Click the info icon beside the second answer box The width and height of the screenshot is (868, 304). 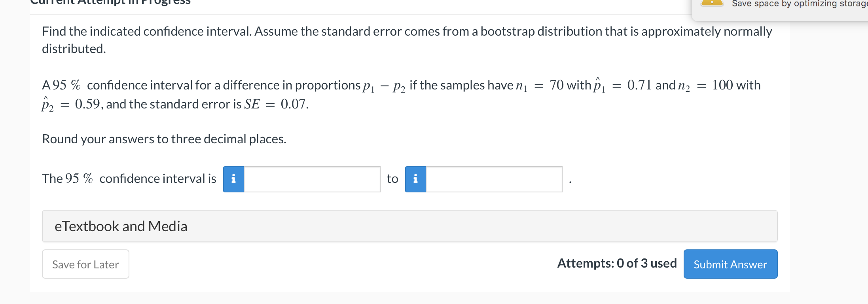(415, 179)
